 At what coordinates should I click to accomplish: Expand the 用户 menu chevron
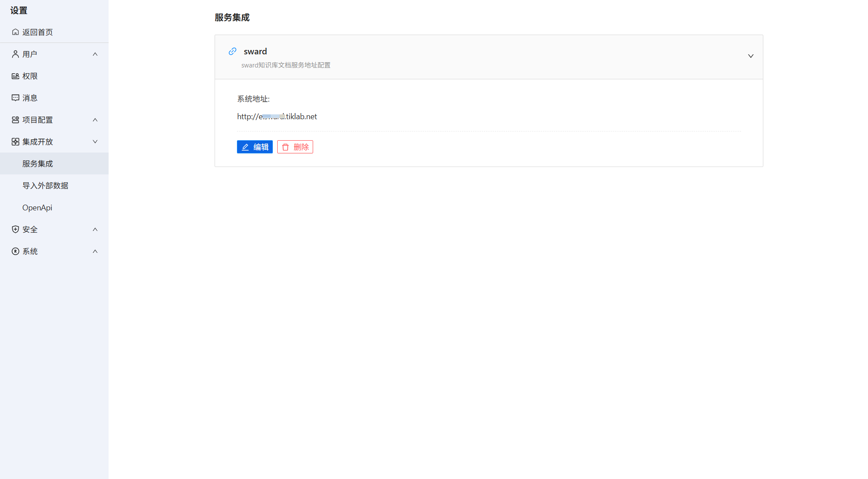[x=95, y=54]
